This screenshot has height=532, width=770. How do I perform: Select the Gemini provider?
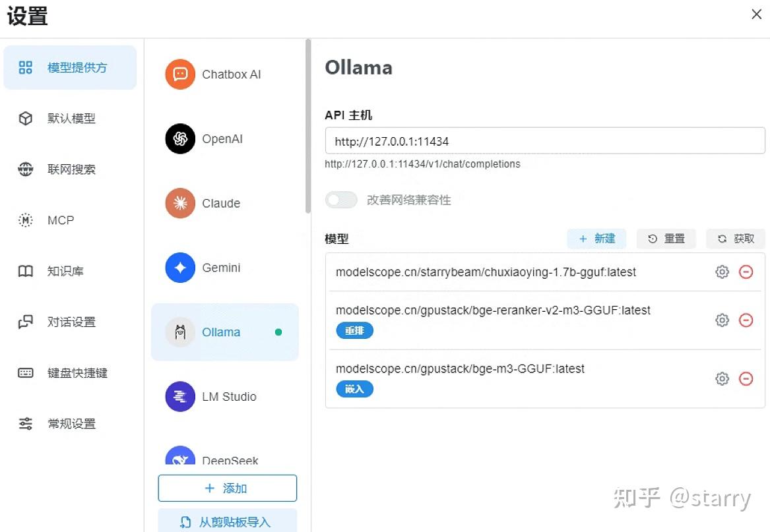(225, 268)
